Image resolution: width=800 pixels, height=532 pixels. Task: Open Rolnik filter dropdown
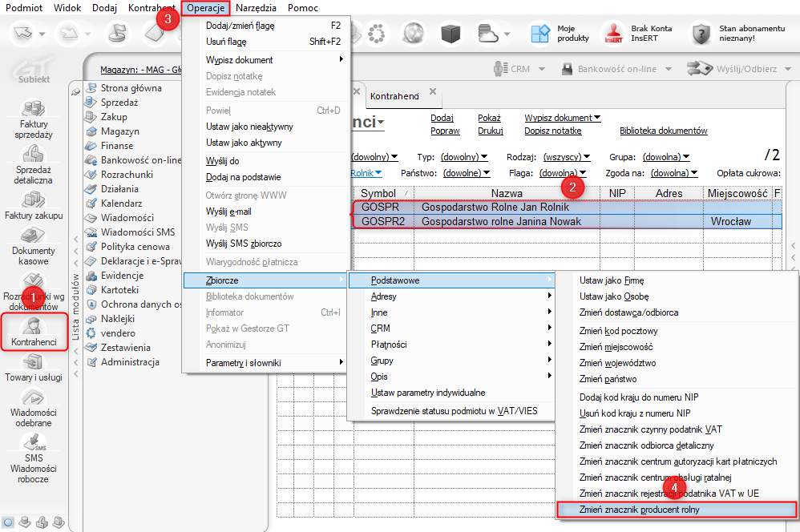pos(366,173)
